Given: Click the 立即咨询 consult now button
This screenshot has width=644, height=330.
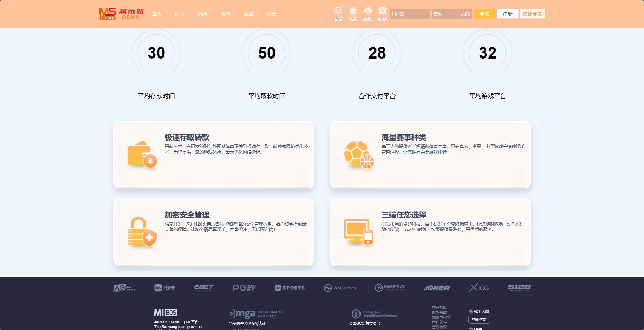Looking at the screenshot, I should (479, 320).
